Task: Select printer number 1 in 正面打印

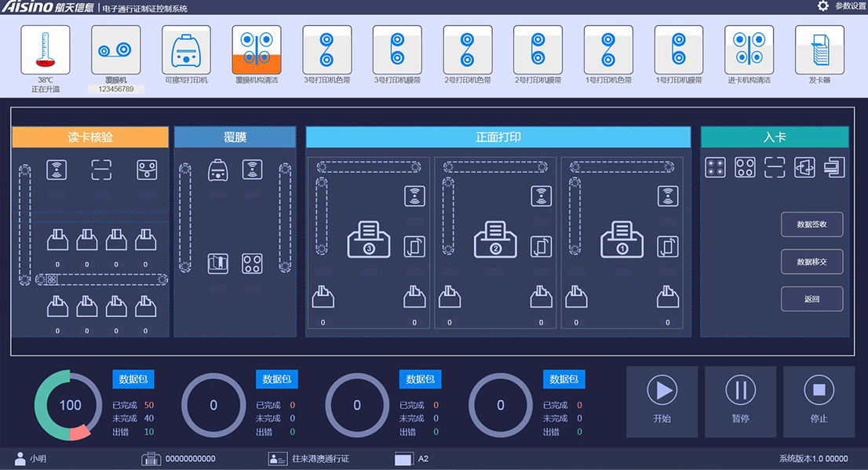Action: [622, 239]
